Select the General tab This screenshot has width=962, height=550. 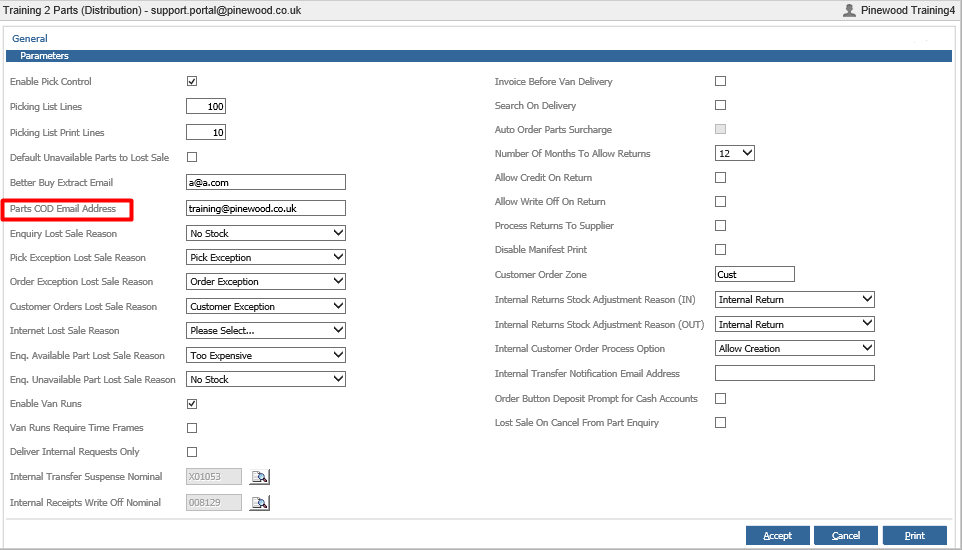point(29,39)
